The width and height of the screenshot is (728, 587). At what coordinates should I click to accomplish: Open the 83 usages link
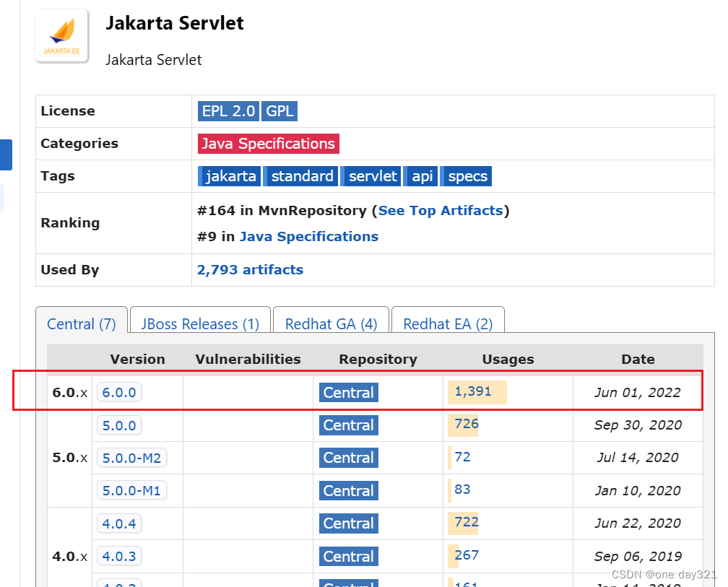tap(462, 490)
